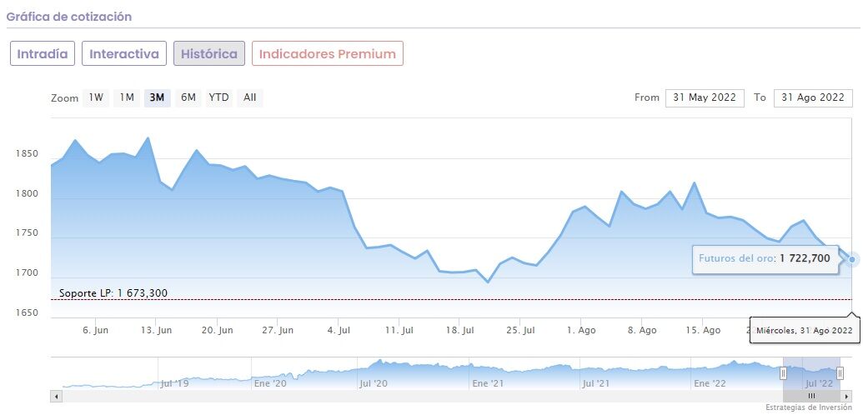This screenshot has height=415, width=868.
Task: Show All historical data
Action: tap(249, 97)
